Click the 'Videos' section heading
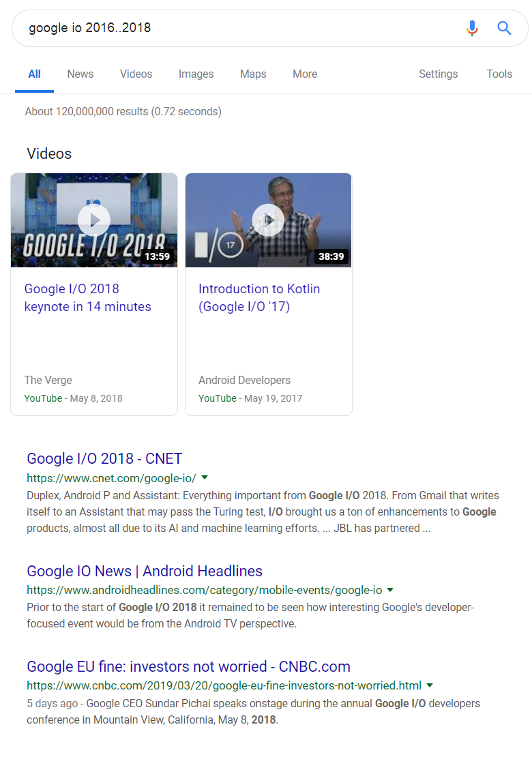Screen dimensions: 532x757 [x=49, y=153]
